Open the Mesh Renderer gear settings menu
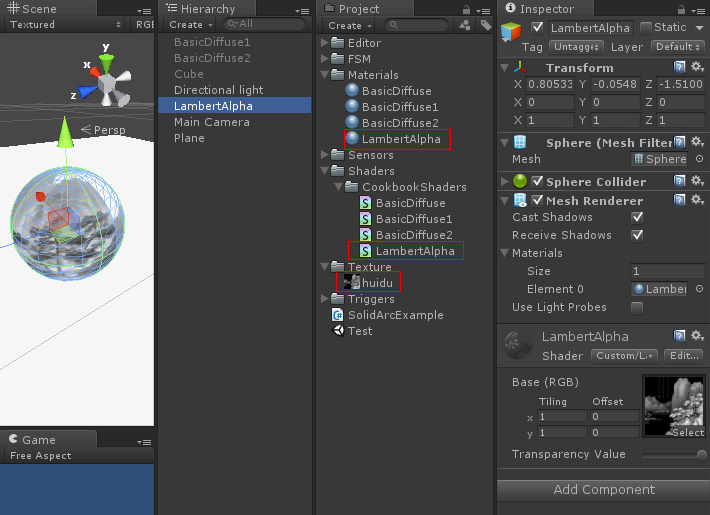This screenshot has height=515, width=710. (697, 200)
